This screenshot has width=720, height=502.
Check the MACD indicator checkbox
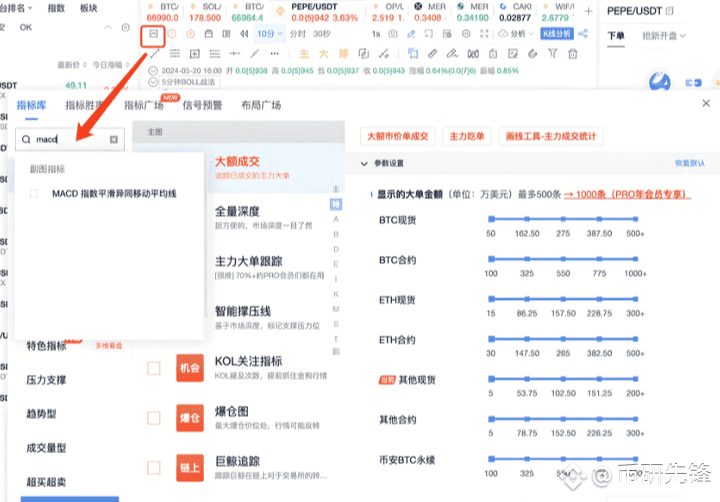pos(34,194)
